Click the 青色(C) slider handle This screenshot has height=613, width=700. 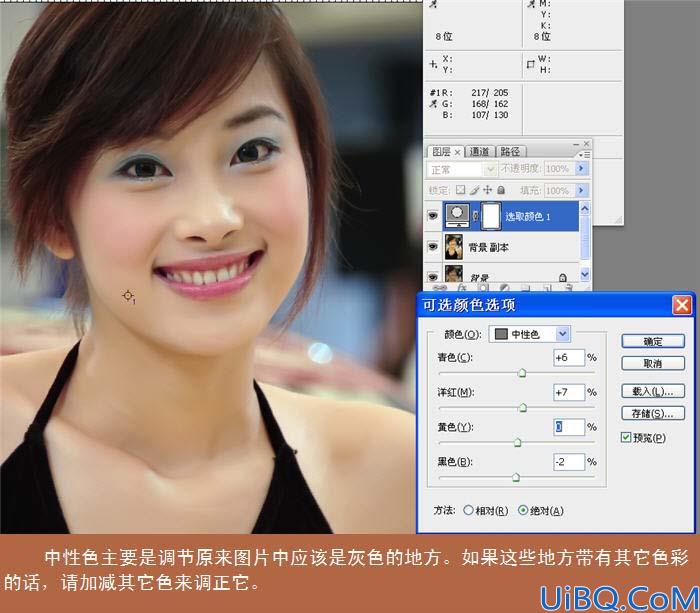522,373
